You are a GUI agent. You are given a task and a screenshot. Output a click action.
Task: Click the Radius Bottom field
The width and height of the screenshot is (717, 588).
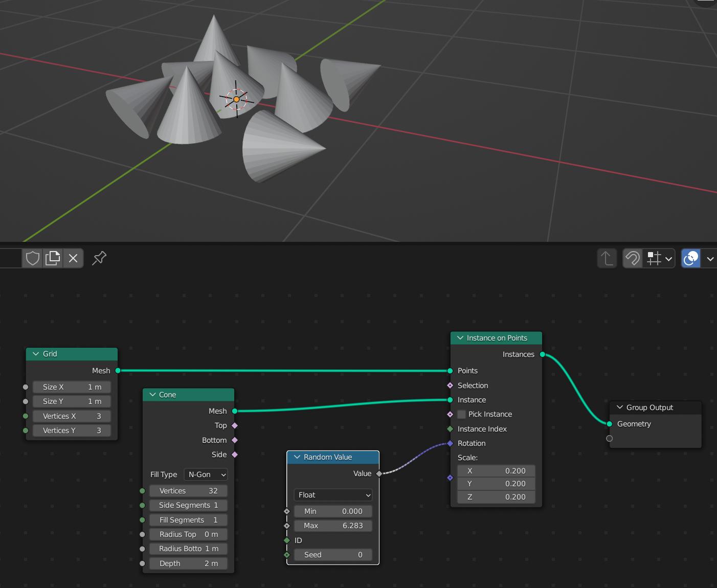tap(188, 549)
